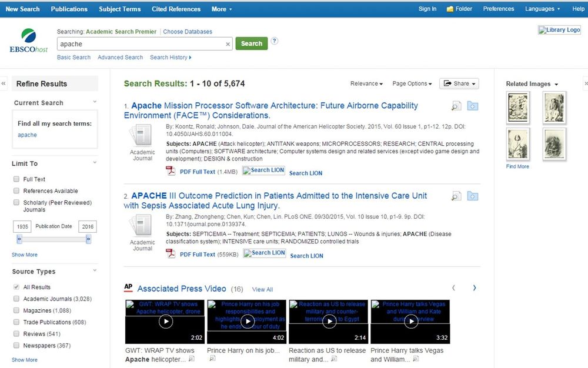Go to Cited References menu item
588x368 pixels.
coord(176,9)
